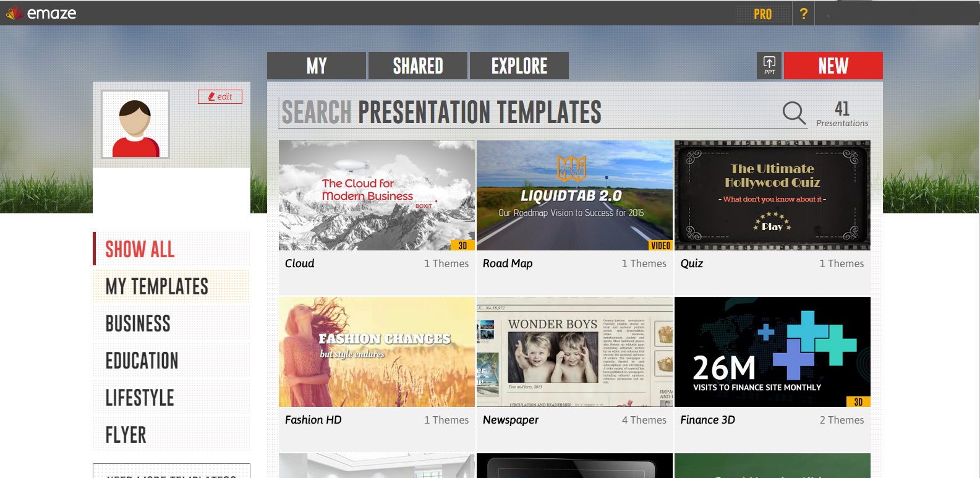Open the Road Map template thumbnail
Screen dimensions: 980x478
574,195
